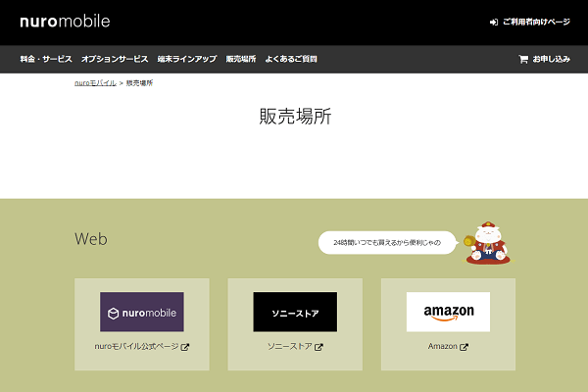Click the black ソニーストア banner thumbnail
The height and width of the screenshot is (392, 588).
[295, 312]
